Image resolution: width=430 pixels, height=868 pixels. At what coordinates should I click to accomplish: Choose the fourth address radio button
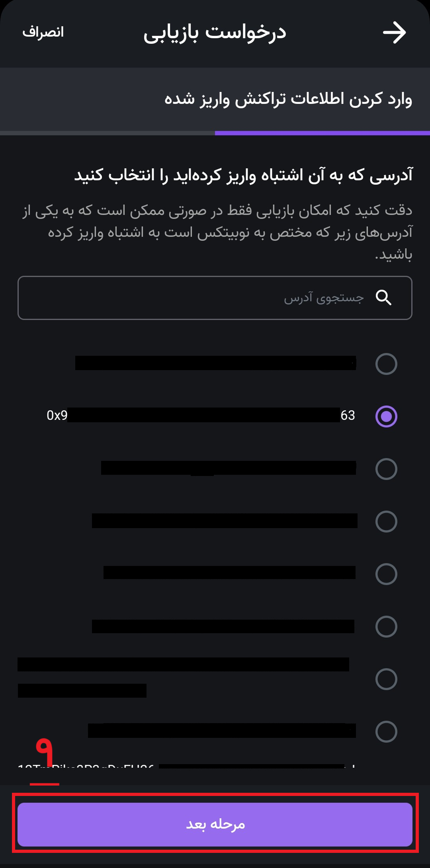pos(386,521)
